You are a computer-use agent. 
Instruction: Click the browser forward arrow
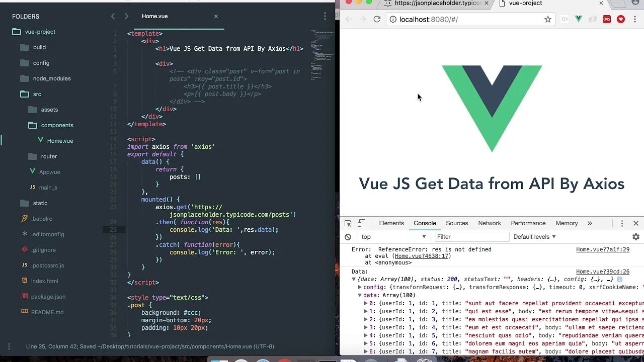point(363,19)
